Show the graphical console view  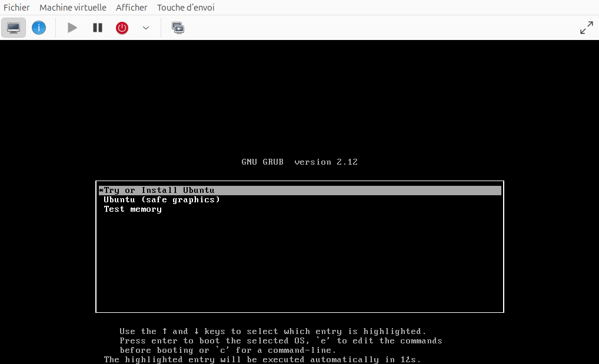click(14, 28)
